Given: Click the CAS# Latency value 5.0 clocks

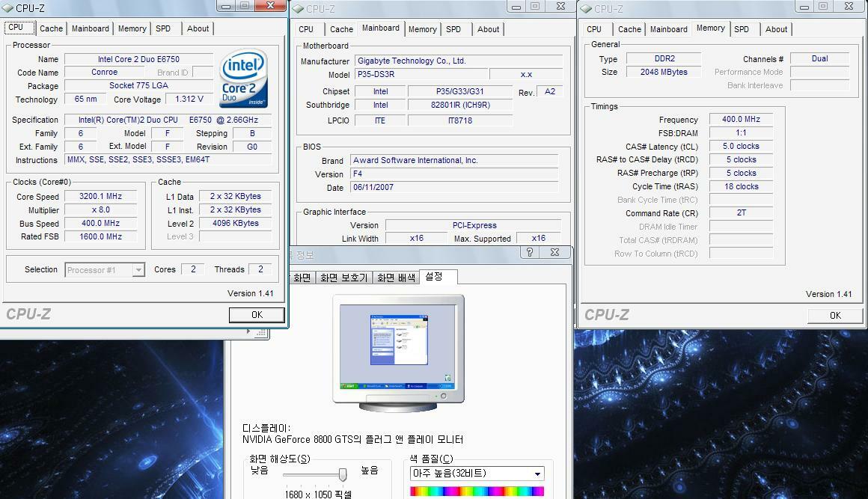Looking at the screenshot, I should click(742, 147).
